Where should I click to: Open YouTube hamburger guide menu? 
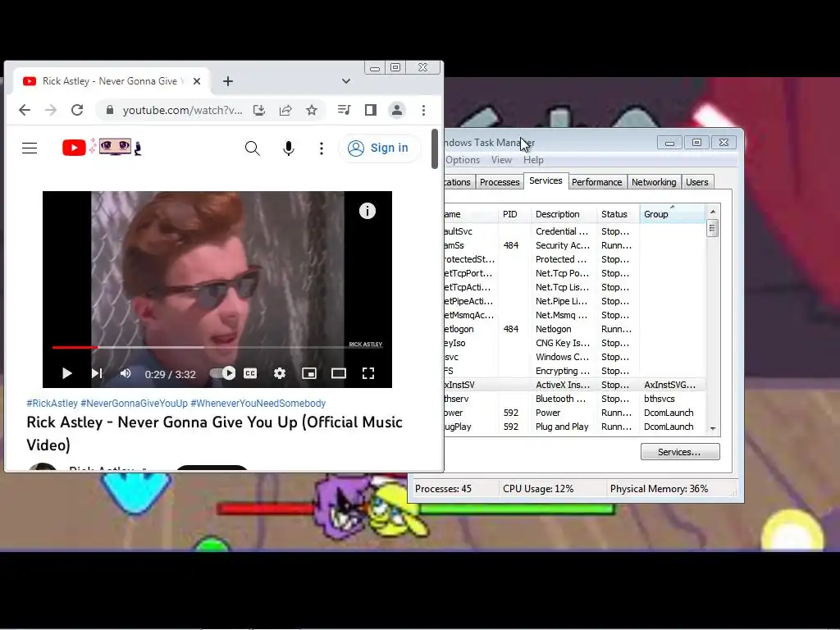pyautogui.click(x=30, y=148)
